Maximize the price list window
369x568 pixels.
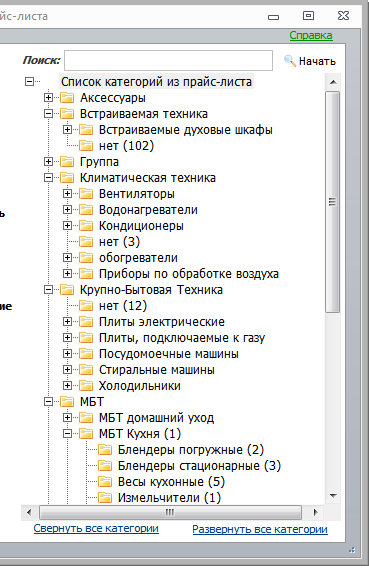coord(308,16)
